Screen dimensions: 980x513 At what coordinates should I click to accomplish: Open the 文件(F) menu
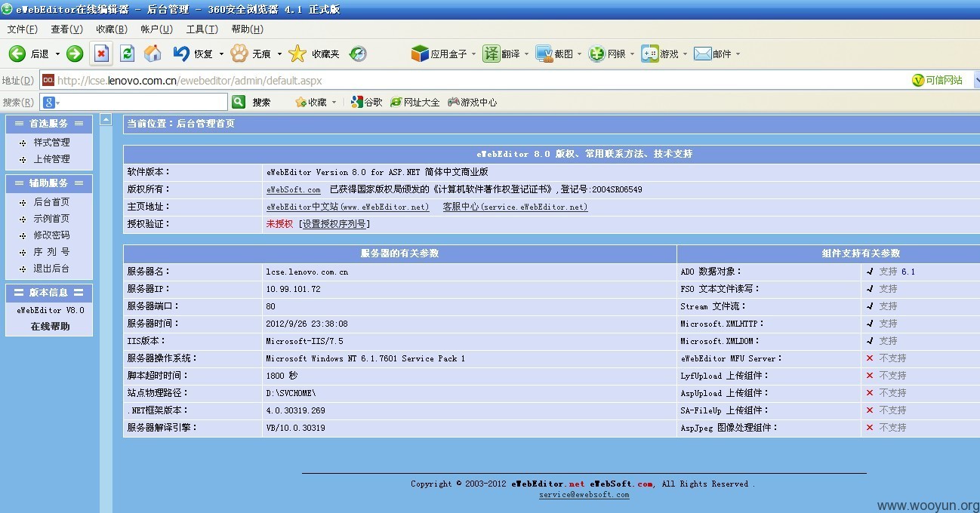[x=22, y=29]
